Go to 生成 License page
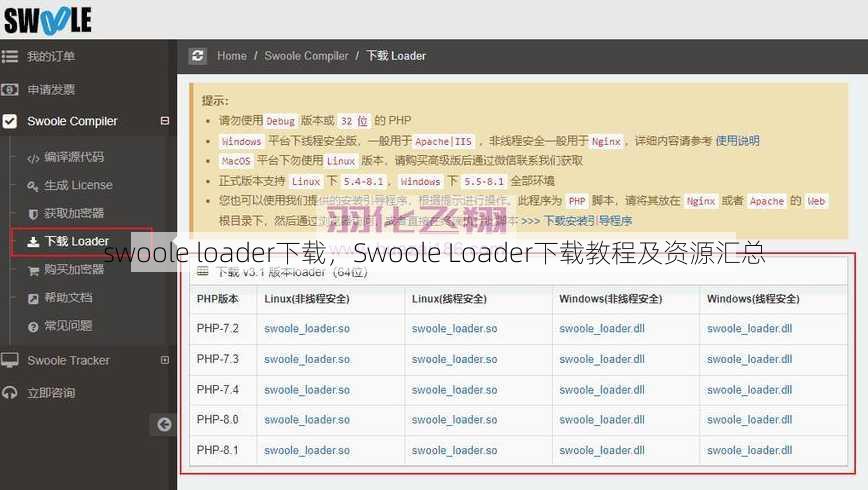The width and height of the screenshot is (868, 490). [x=78, y=185]
